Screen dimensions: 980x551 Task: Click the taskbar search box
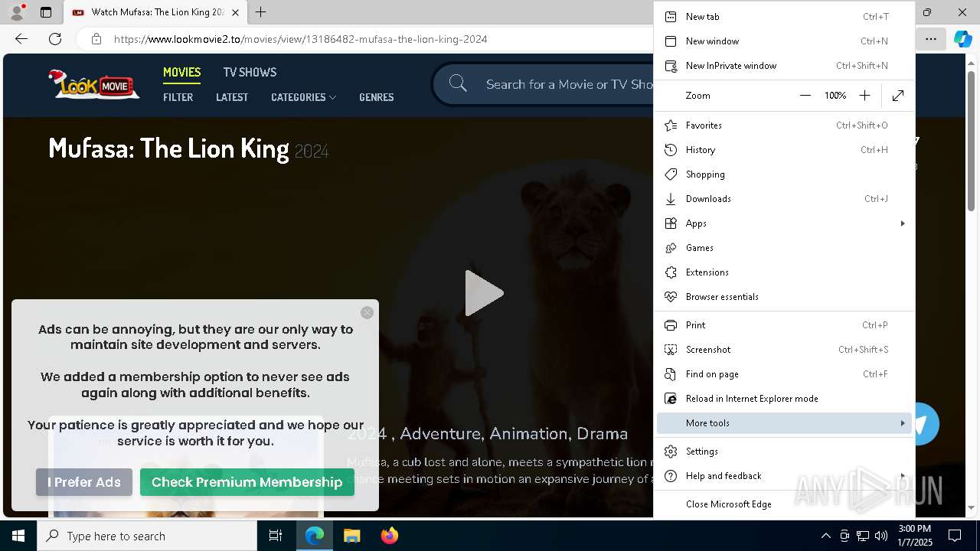(147, 536)
